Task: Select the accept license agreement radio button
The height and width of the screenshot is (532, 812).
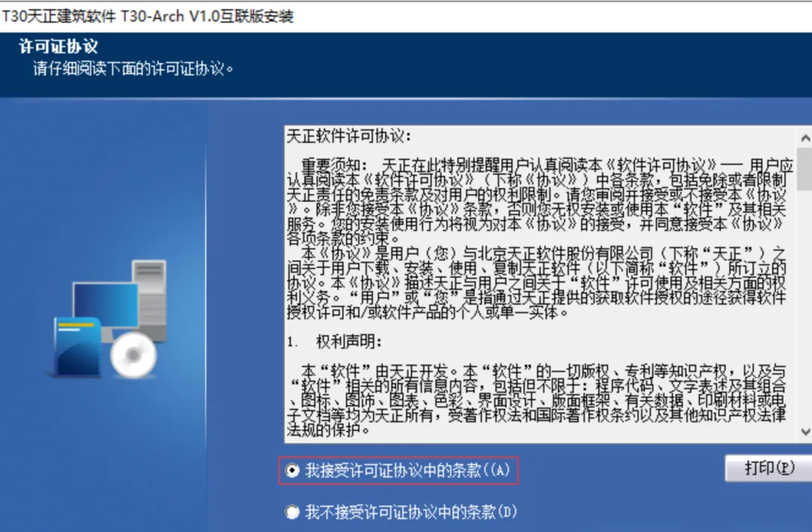Action: 292,471
